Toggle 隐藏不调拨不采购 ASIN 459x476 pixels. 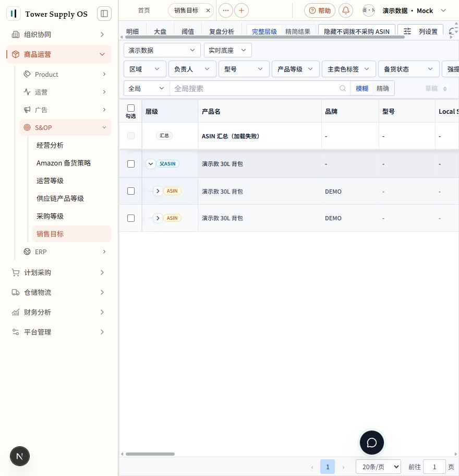click(x=356, y=31)
